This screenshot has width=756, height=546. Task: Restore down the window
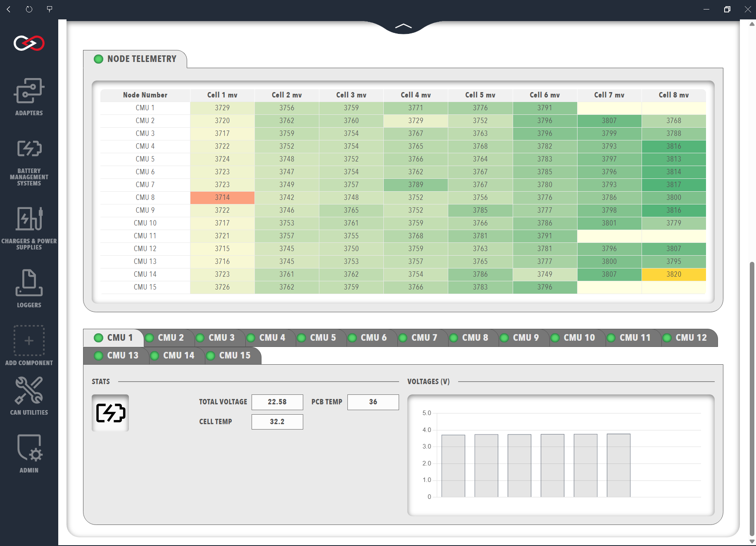(x=727, y=9)
